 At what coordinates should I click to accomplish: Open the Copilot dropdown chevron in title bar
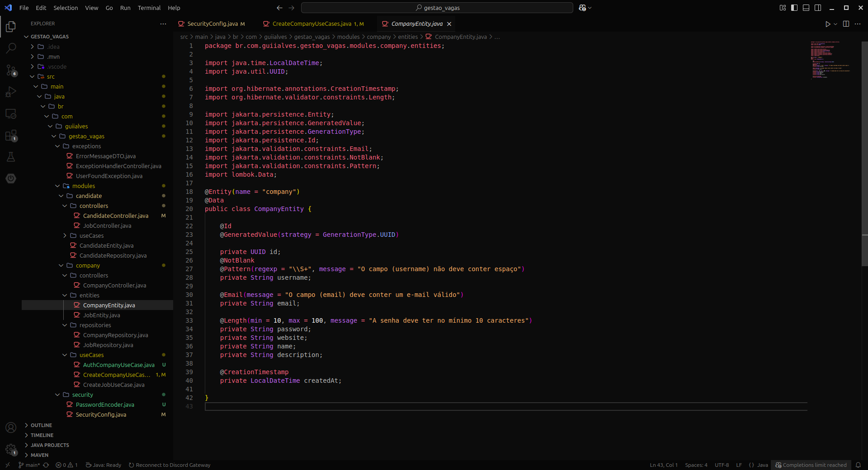[x=590, y=8]
